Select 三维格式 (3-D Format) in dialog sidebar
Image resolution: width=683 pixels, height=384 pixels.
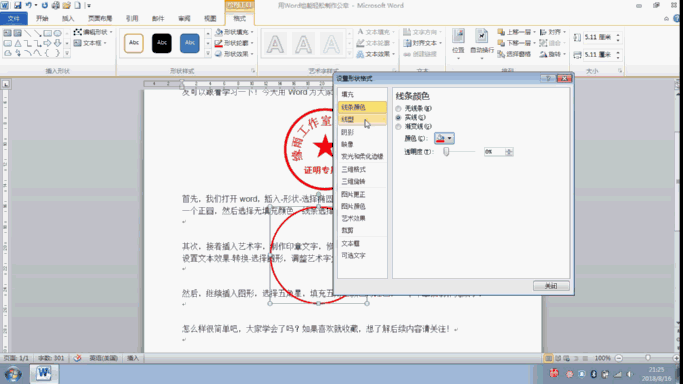point(362,169)
